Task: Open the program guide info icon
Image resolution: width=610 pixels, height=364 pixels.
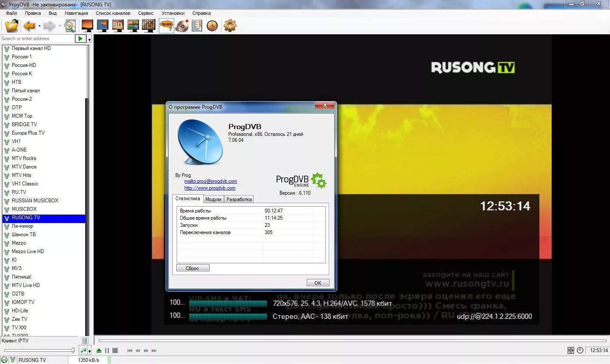Action: (197, 26)
